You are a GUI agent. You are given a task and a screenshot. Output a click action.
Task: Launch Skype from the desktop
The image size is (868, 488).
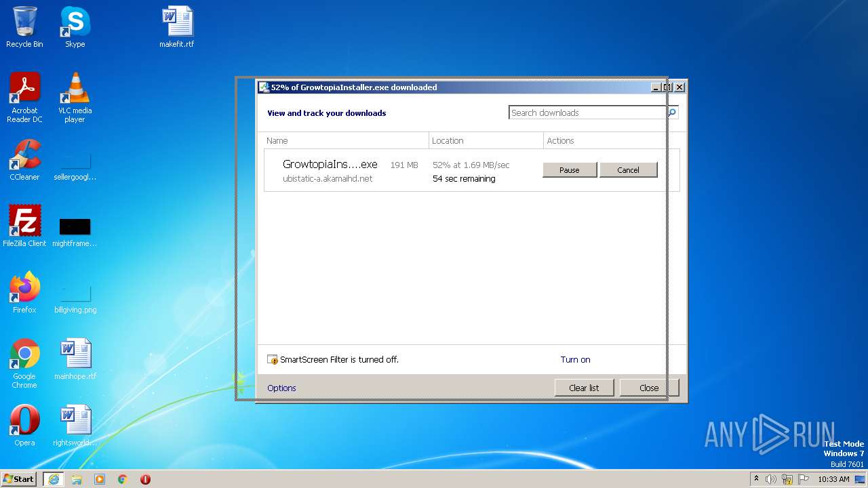coord(75,27)
